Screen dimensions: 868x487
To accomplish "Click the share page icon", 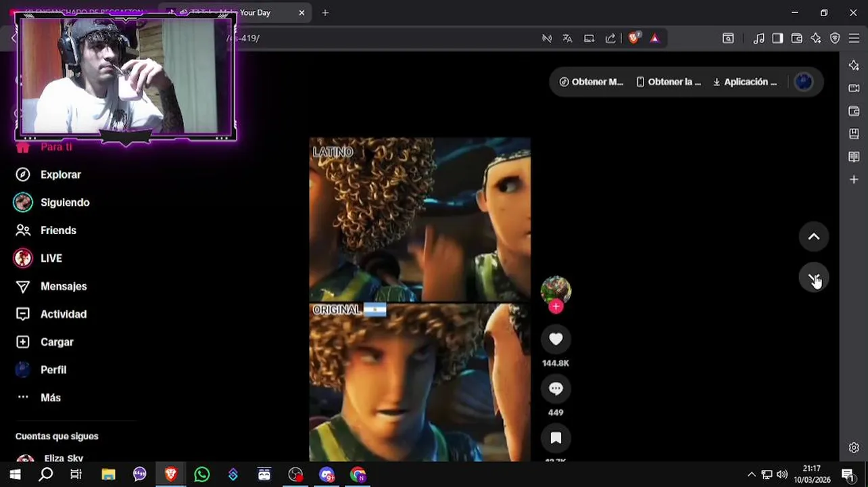I will (x=610, y=39).
